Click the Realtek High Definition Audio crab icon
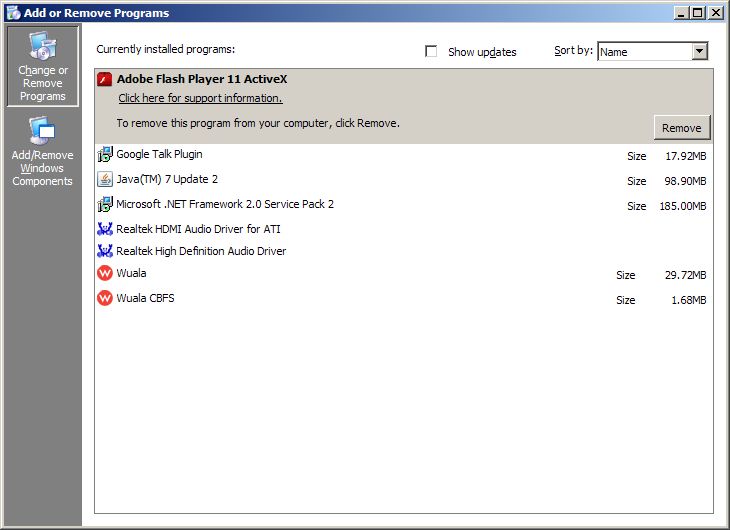The image size is (730, 530). tap(105, 251)
